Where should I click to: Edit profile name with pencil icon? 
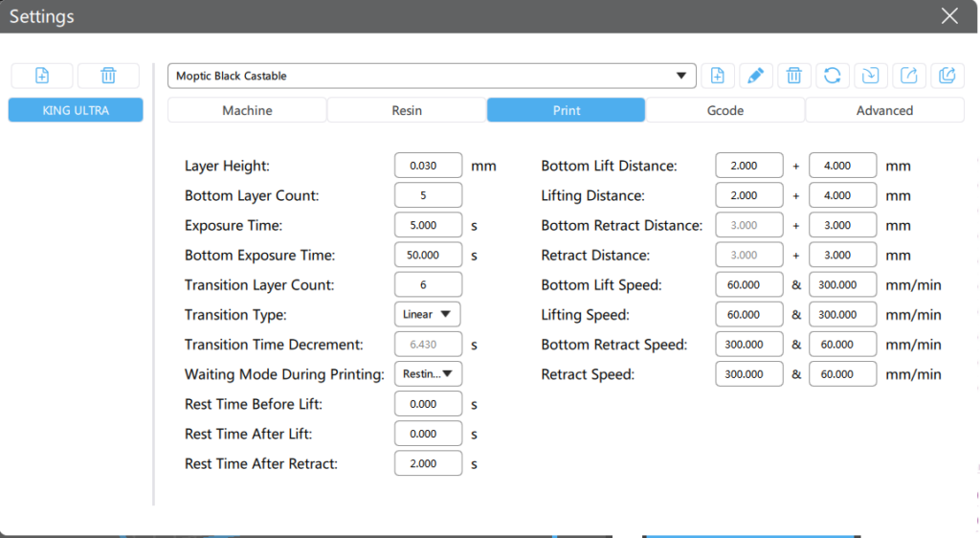point(756,76)
